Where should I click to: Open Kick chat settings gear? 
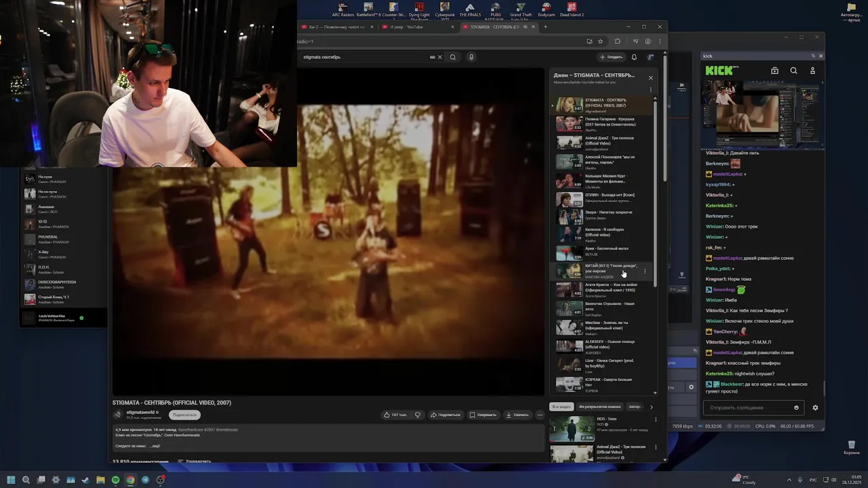click(815, 407)
